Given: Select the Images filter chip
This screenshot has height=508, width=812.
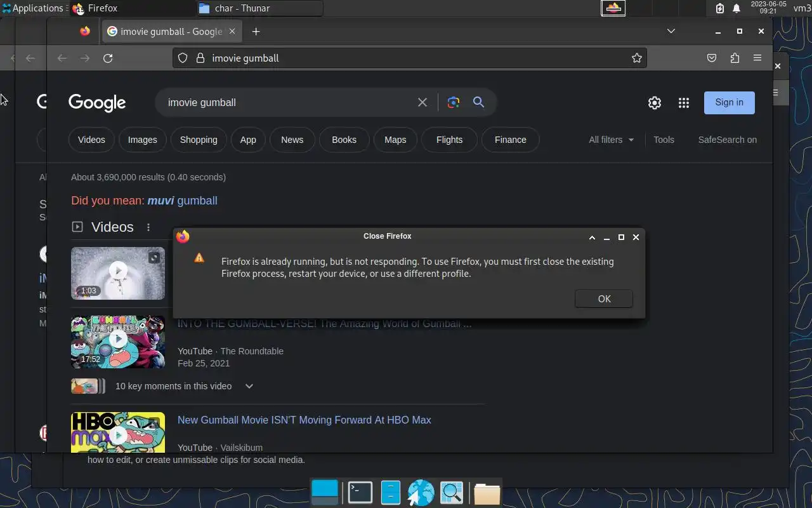Looking at the screenshot, I should tap(142, 140).
